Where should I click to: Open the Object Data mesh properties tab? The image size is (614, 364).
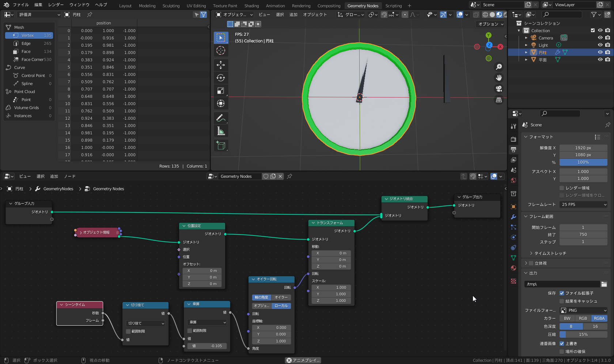[513, 258]
